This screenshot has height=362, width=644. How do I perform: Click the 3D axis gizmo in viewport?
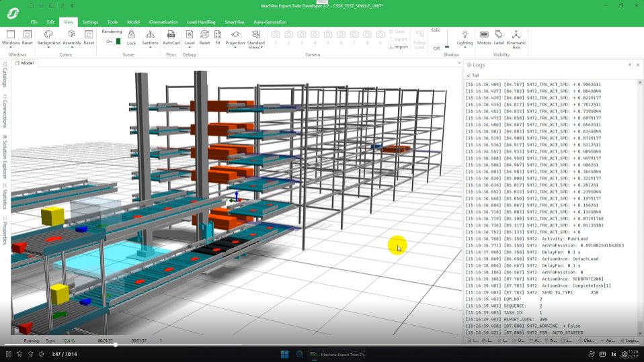coord(236,197)
